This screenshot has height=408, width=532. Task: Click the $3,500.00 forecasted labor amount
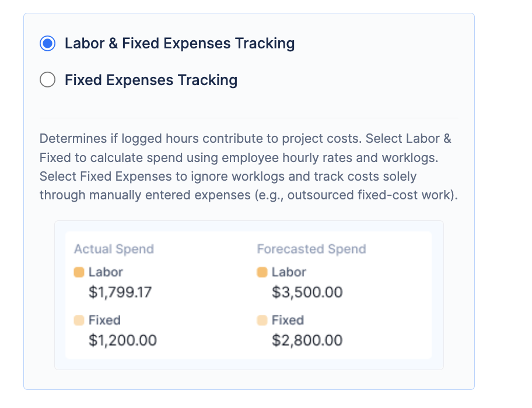click(307, 292)
